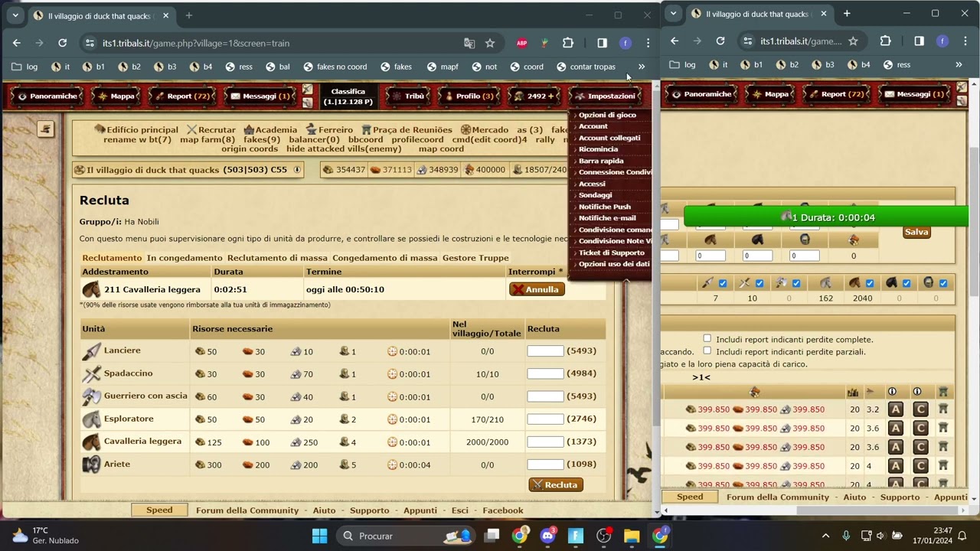Enable Includi report indicanti perdite complete
This screenshot has height=551, width=980.
click(707, 338)
